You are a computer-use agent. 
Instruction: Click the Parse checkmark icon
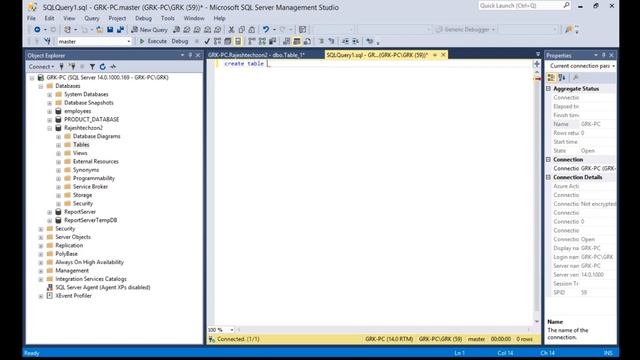coord(207,41)
